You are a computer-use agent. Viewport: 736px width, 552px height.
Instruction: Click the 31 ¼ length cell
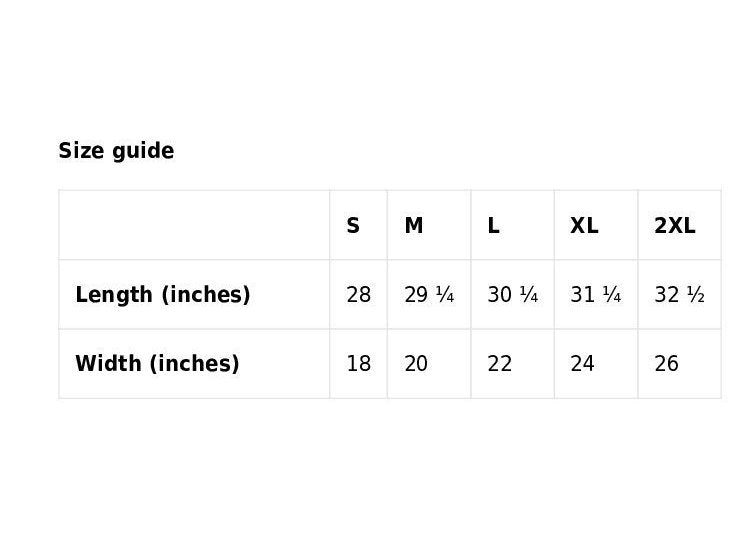(x=596, y=295)
